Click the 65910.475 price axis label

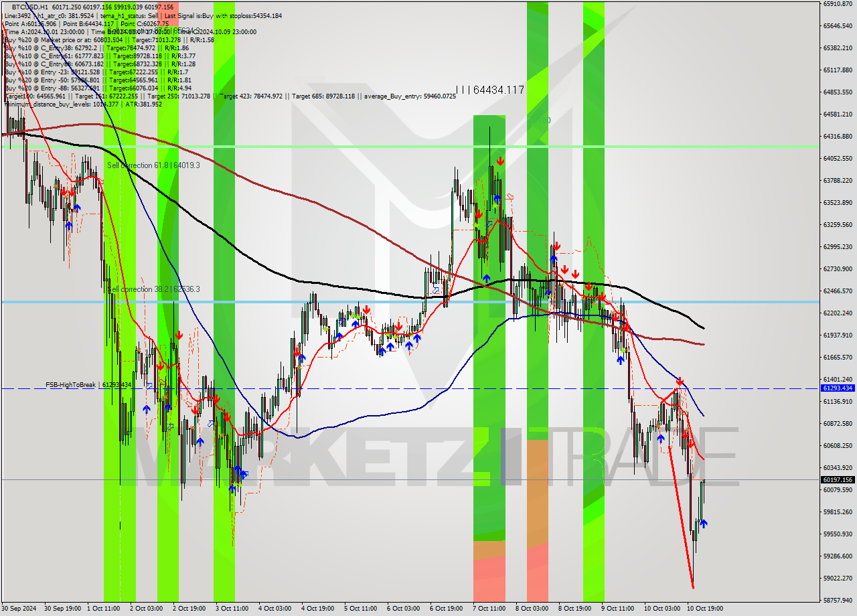(838, 3)
